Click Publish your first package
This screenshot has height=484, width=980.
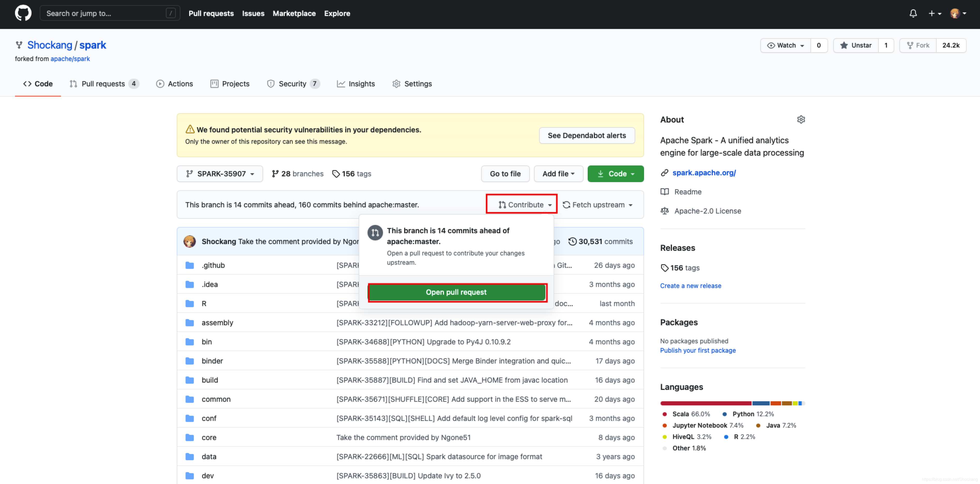[x=698, y=350]
